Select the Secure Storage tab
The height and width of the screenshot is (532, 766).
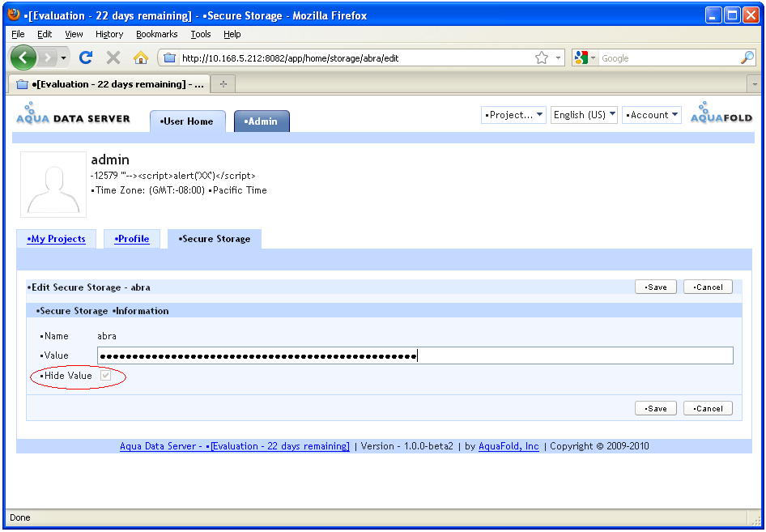point(215,239)
